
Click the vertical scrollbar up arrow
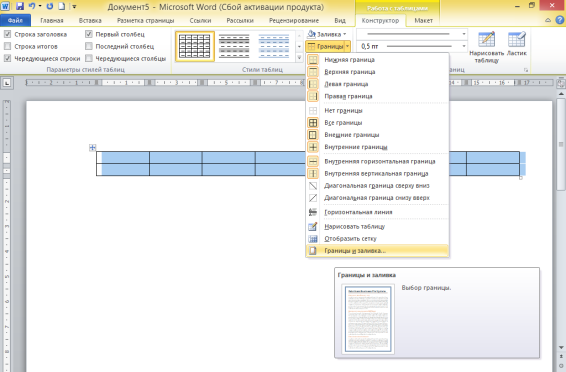click(x=561, y=94)
